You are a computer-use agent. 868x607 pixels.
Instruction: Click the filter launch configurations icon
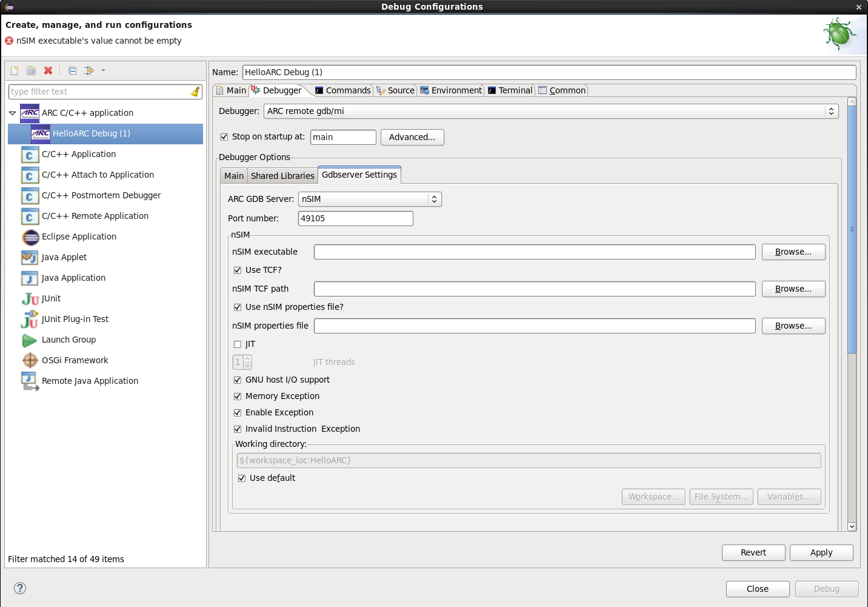coord(89,70)
